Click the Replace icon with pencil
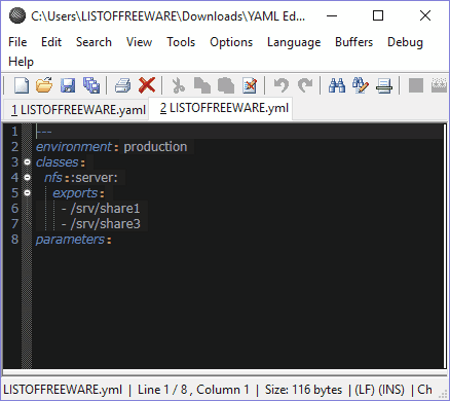 tap(360, 85)
